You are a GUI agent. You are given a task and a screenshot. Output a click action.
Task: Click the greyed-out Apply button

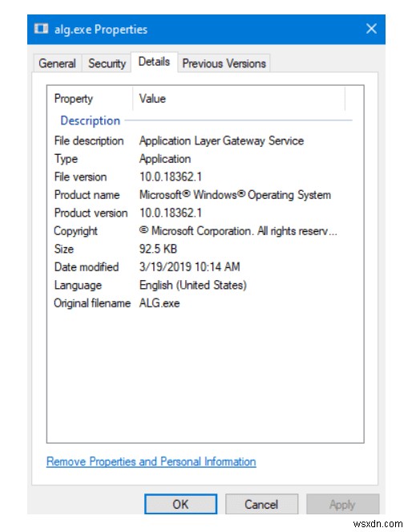pos(342,504)
